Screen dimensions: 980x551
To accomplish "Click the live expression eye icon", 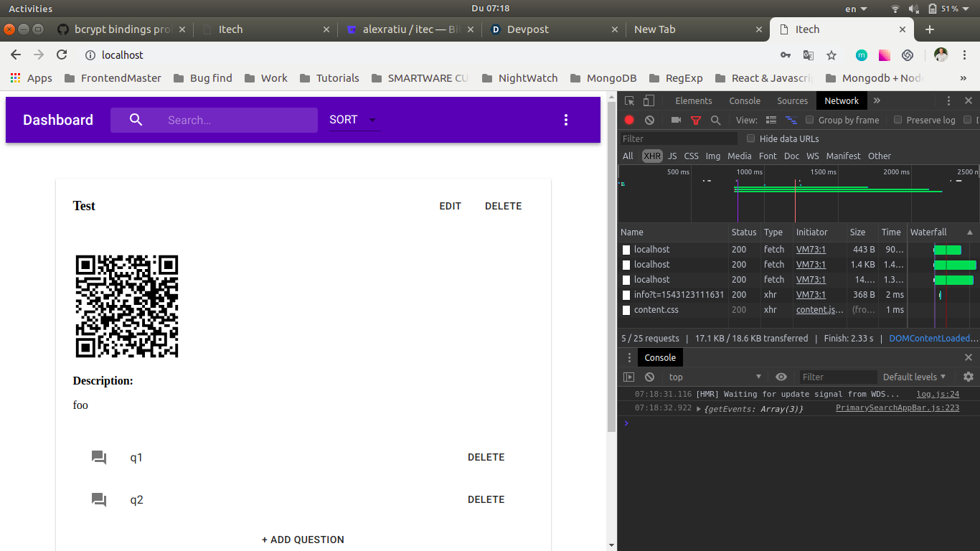I will tap(781, 377).
